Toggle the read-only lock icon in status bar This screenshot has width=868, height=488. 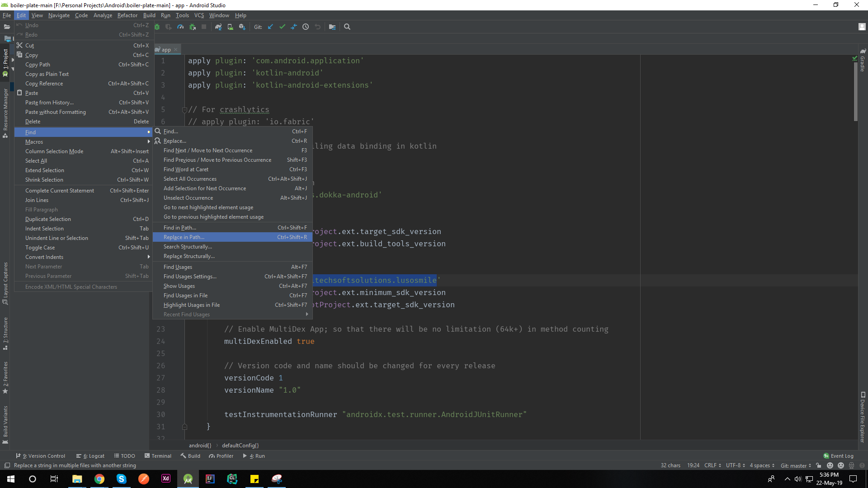click(x=819, y=465)
